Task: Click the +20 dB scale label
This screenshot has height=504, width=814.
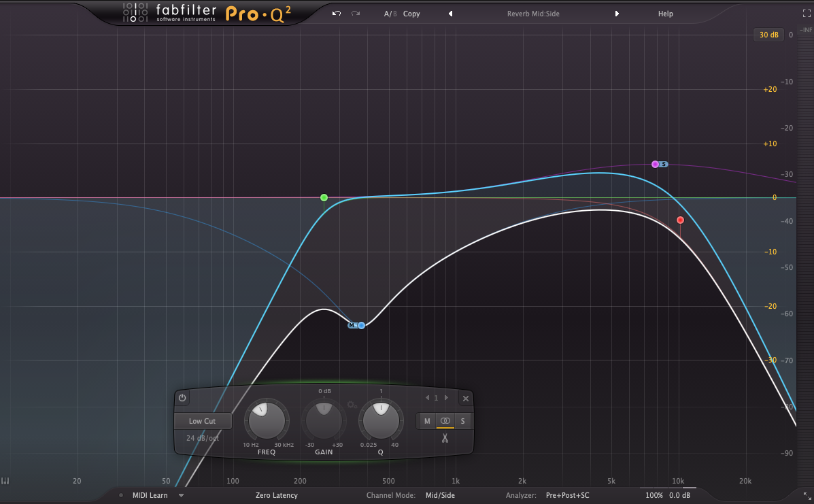Action: [770, 89]
